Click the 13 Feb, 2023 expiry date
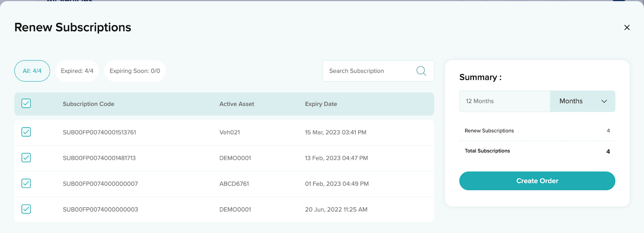This screenshot has height=233, width=644. pos(336,158)
